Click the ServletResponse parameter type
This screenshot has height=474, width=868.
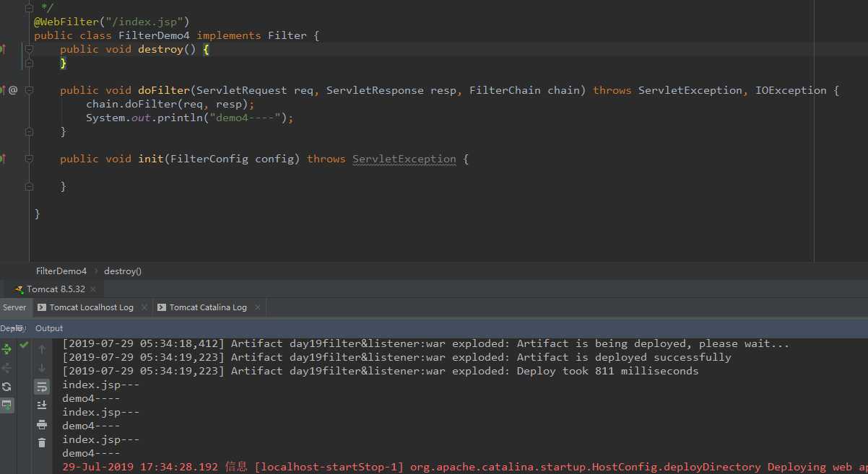(376, 90)
